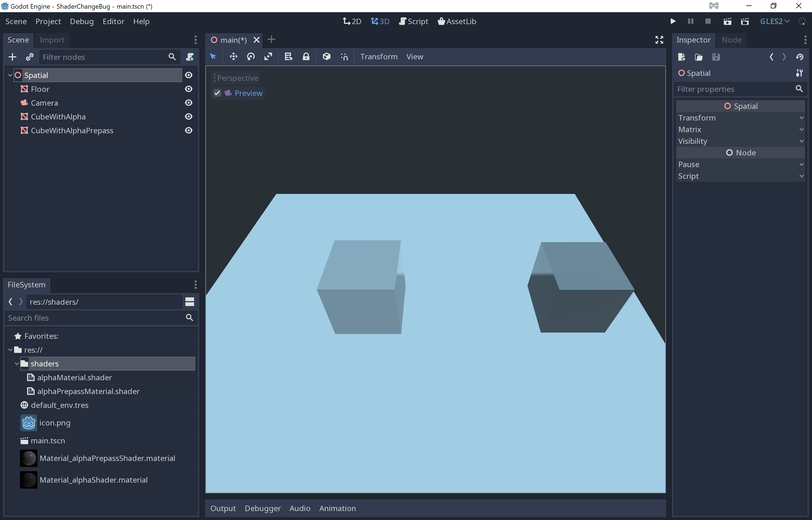Hide the Floor node visibility
This screenshot has height=520, width=812.
[x=189, y=89]
